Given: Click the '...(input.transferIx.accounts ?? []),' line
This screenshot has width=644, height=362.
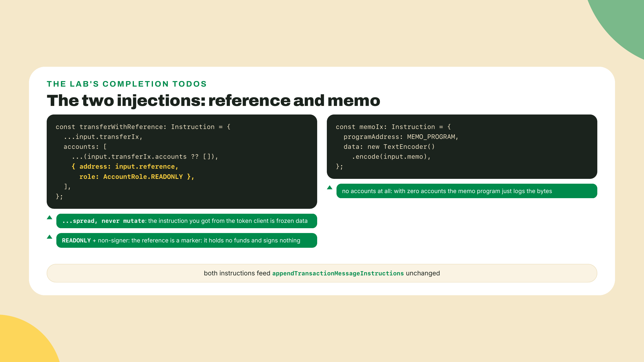Looking at the screenshot, I should coord(145,157).
